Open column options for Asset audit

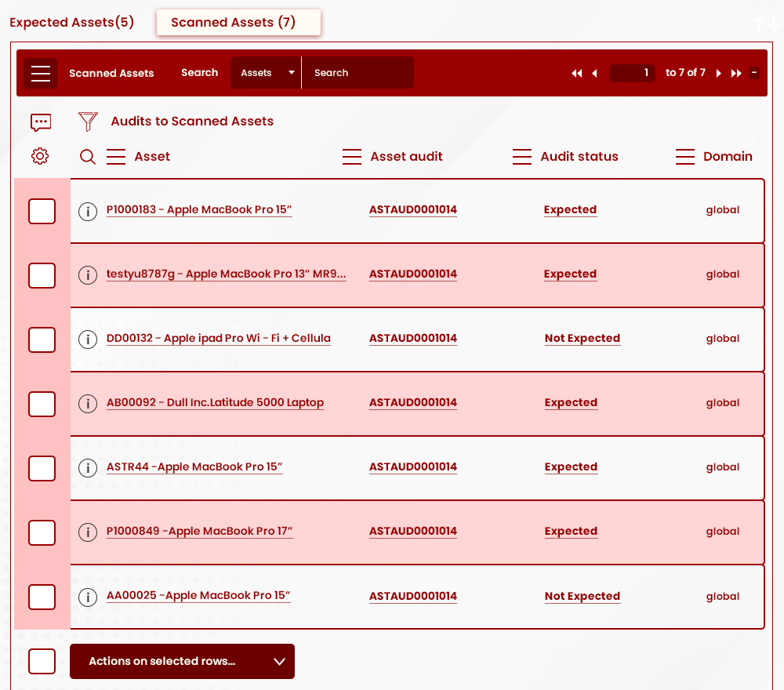pyautogui.click(x=352, y=156)
